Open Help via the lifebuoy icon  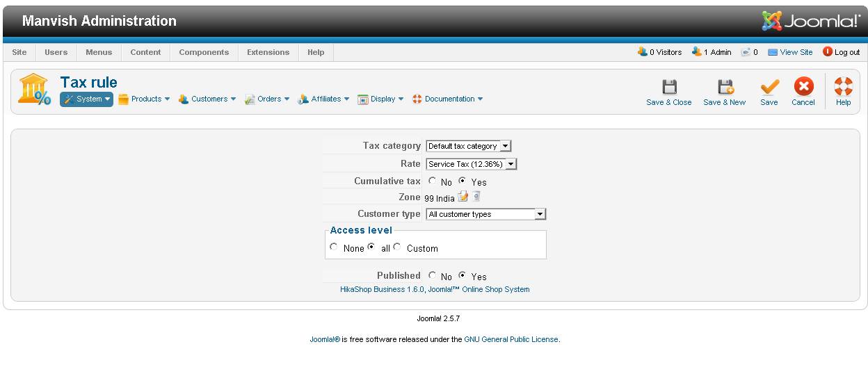click(843, 87)
